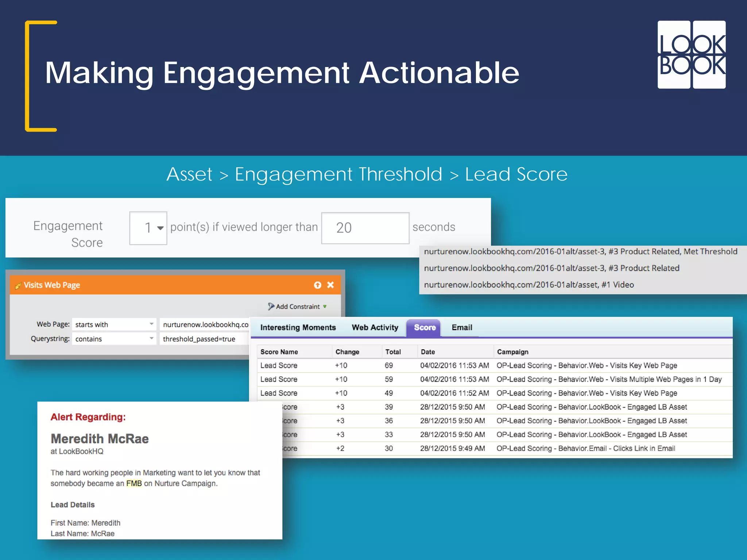Click 'Asset > Engagement Threshold > Lead Score' subtitle
This screenshot has height=560, width=747.
point(367,174)
